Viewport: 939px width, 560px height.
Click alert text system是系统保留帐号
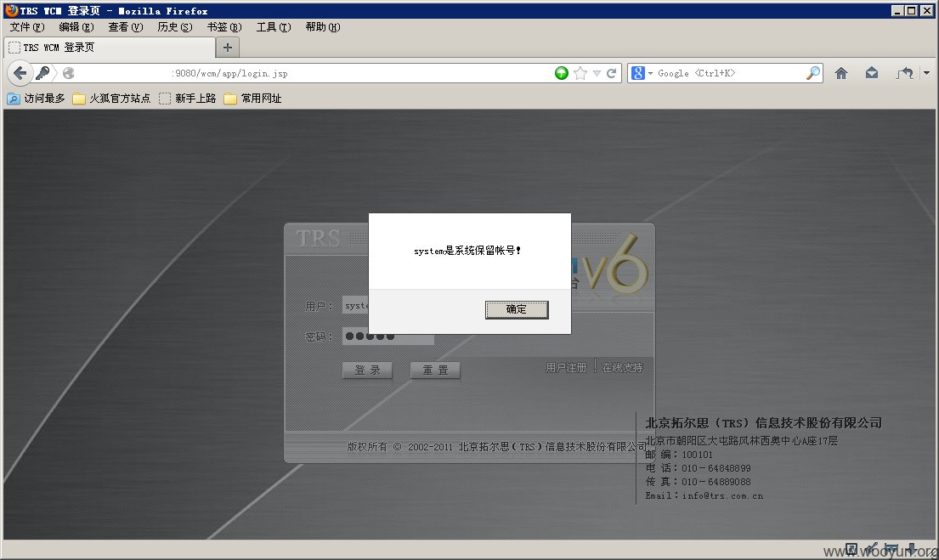click(467, 251)
